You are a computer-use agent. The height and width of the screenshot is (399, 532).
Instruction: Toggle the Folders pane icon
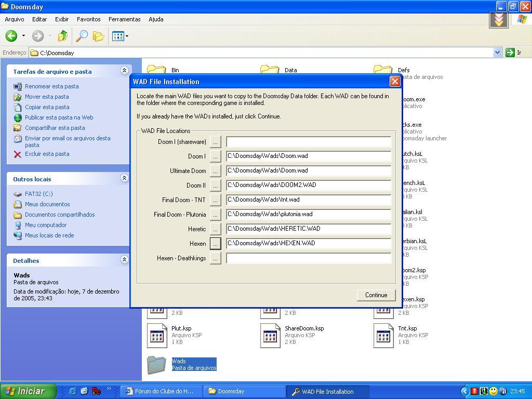pyautogui.click(x=99, y=36)
